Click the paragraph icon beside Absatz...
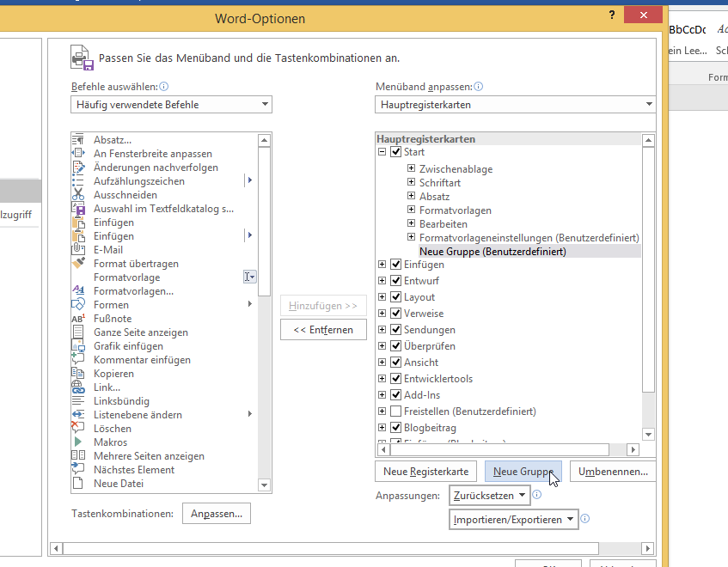 (78, 140)
